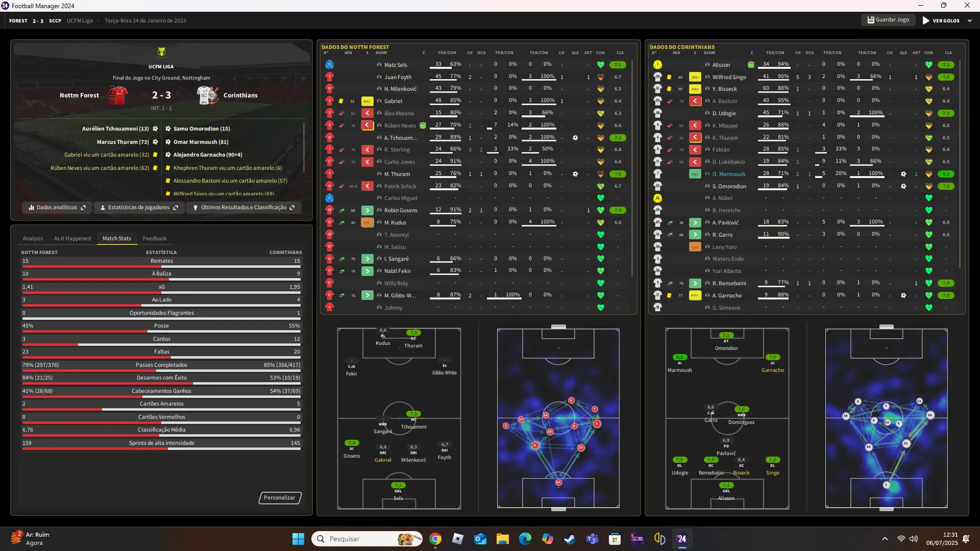Click the NOME column header in Forest table

pyautogui.click(x=381, y=53)
